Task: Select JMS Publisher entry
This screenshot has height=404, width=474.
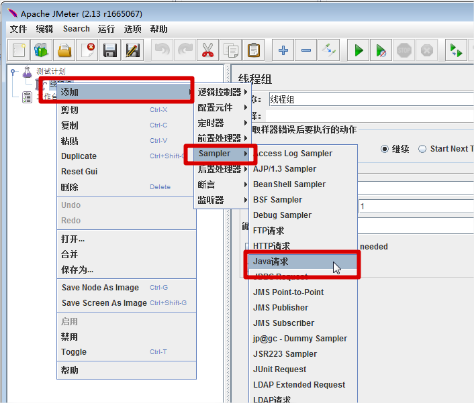Action: click(x=303, y=307)
